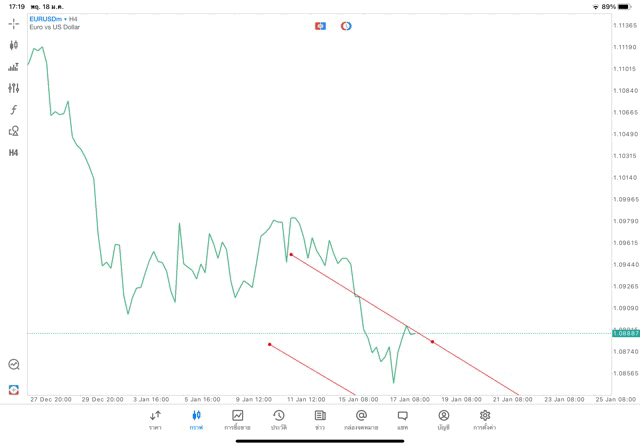Open the indicators list icon
Screen dimensions: 640x447
pyautogui.click(x=14, y=67)
